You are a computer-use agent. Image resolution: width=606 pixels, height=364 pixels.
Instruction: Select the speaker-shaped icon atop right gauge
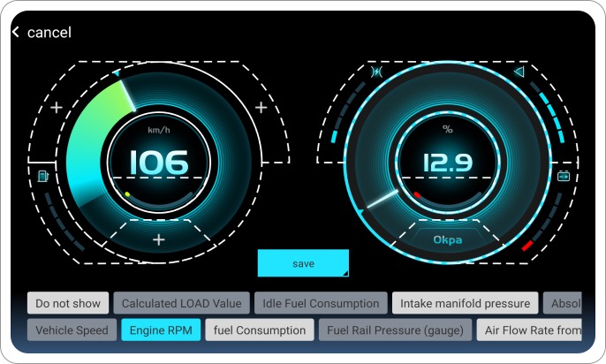(x=519, y=72)
